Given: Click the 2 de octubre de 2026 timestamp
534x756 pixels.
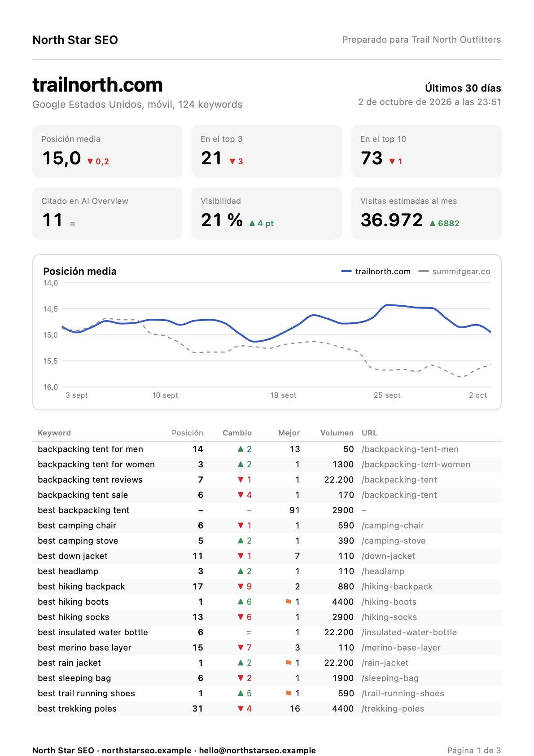Looking at the screenshot, I should click(430, 102).
